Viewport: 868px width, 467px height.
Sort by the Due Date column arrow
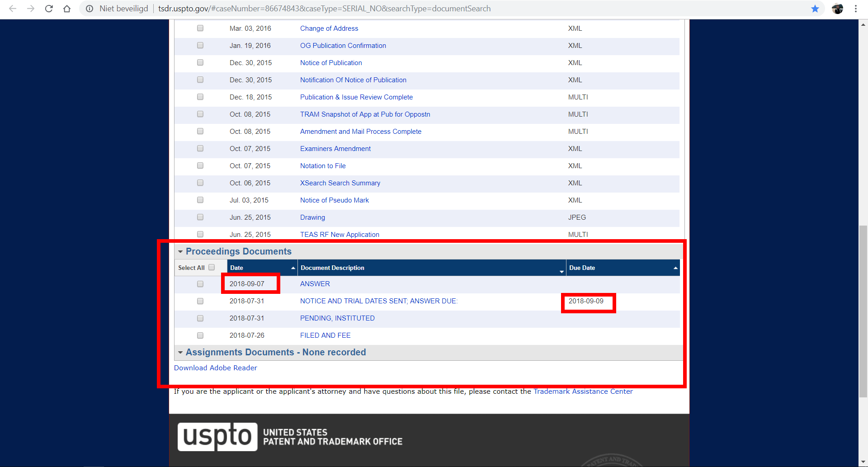pos(675,268)
